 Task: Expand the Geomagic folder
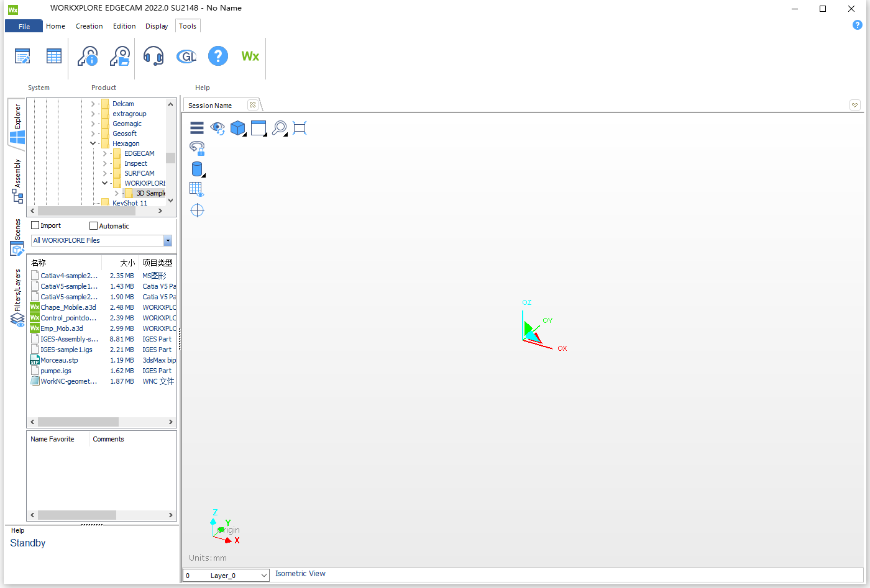93,124
